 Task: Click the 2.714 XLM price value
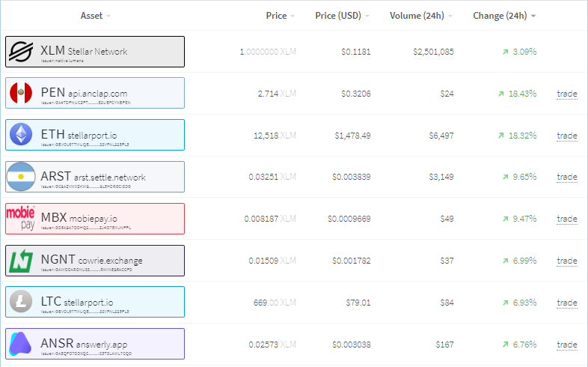coord(277,94)
